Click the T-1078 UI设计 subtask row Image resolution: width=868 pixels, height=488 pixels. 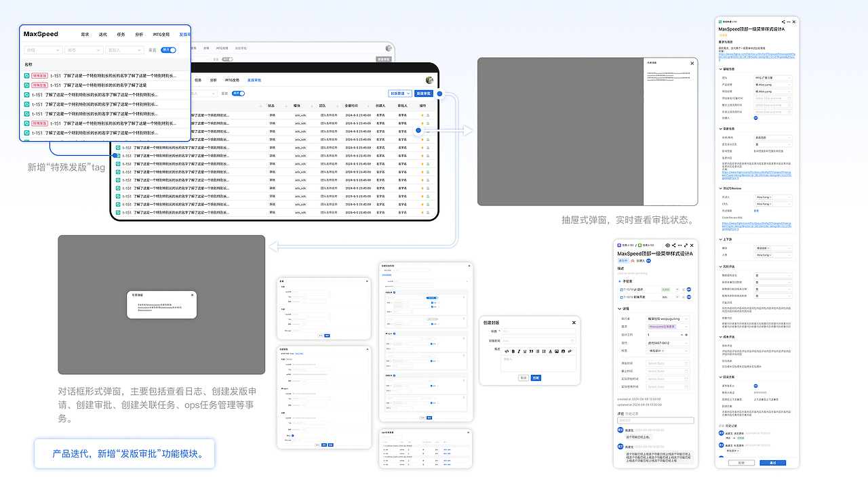(655, 289)
